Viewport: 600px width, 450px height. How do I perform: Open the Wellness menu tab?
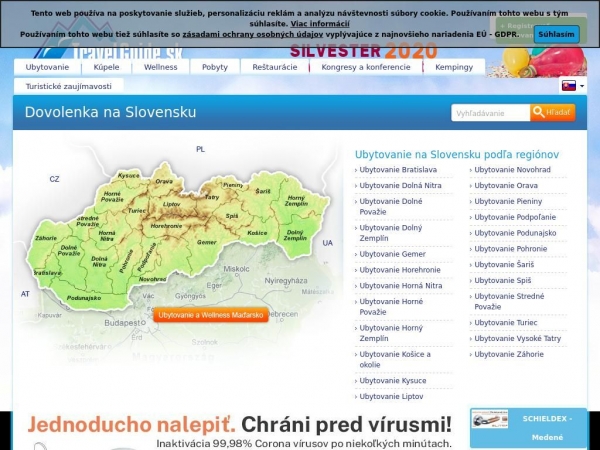tap(160, 67)
